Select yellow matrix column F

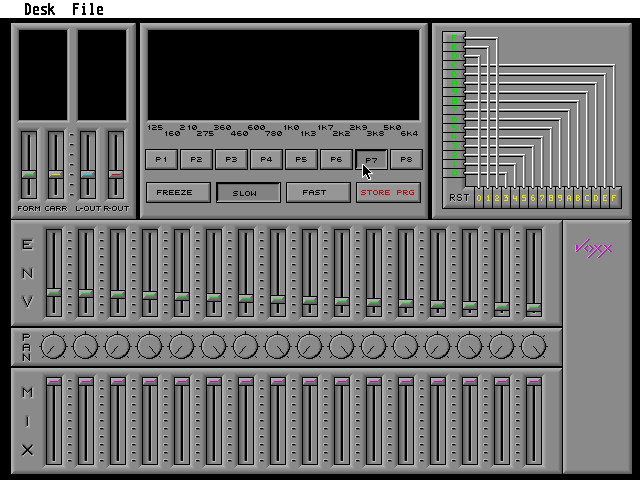(x=613, y=198)
